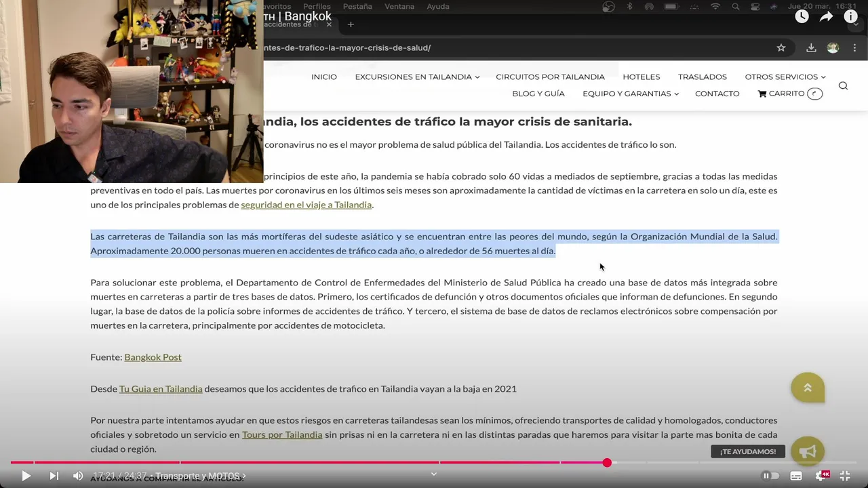Open the Perfiles menu
This screenshot has height=488, width=868.
click(317, 6)
